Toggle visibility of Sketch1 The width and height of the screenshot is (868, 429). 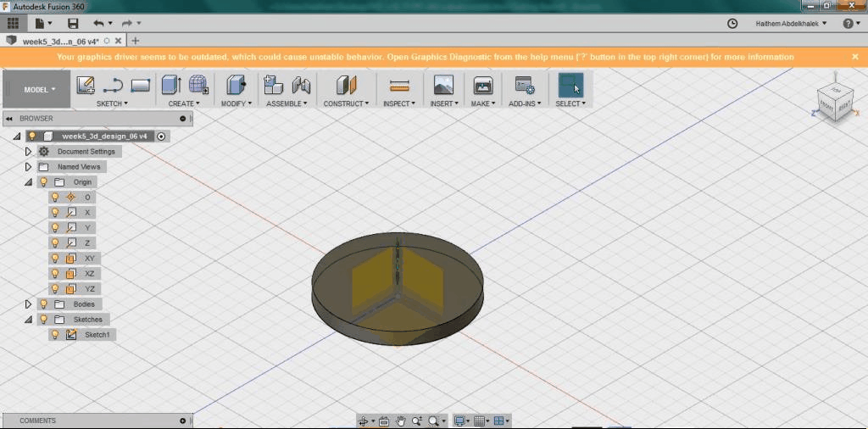click(x=55, y=335)
